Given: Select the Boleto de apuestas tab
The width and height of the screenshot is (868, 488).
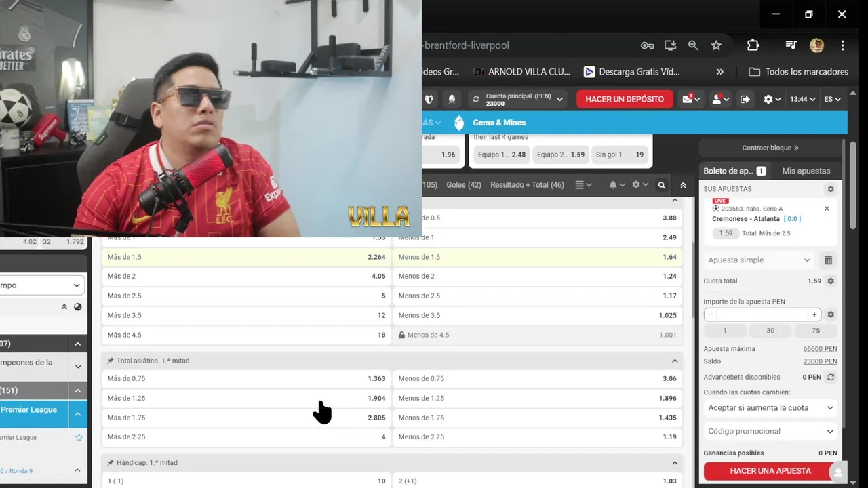Looking at the screenshot, I should pos(734,171).
